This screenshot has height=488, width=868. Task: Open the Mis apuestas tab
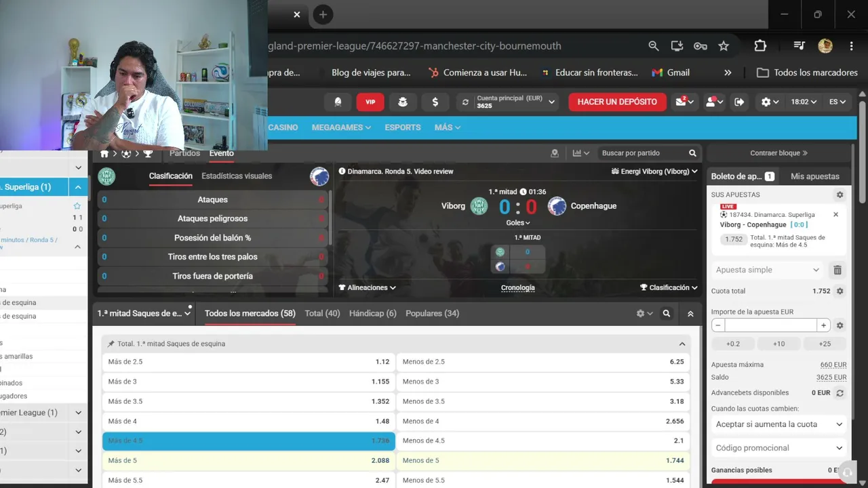(815, 176)
